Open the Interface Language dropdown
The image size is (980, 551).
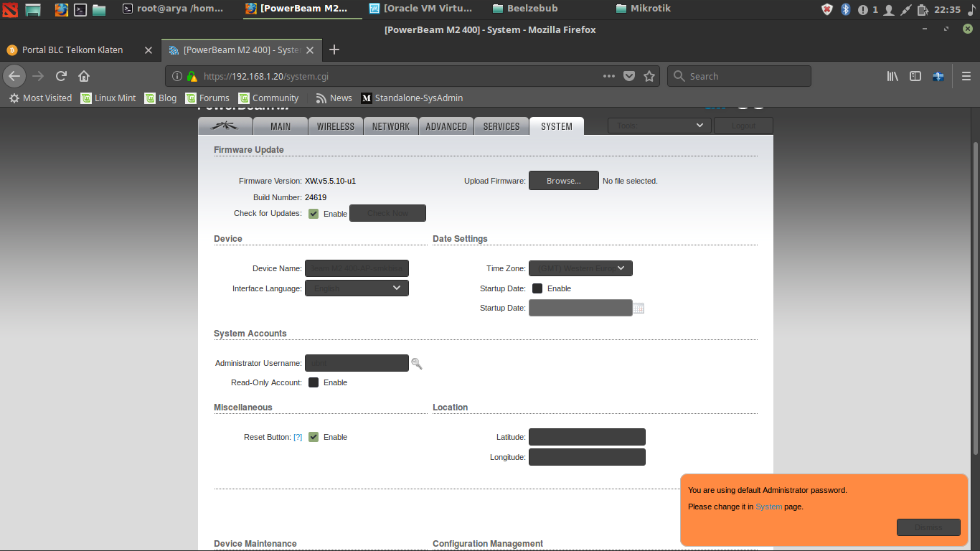(x=357, y=288)
